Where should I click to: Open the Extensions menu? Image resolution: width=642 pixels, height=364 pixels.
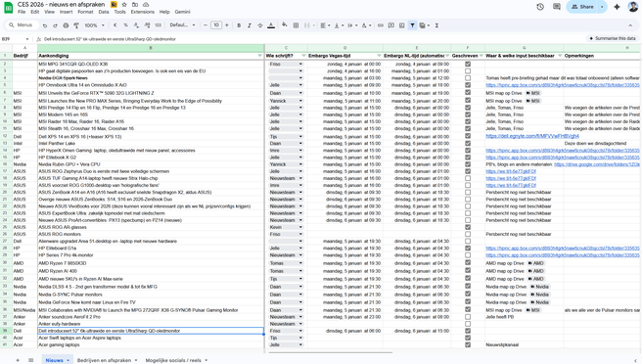click(143, 12)
